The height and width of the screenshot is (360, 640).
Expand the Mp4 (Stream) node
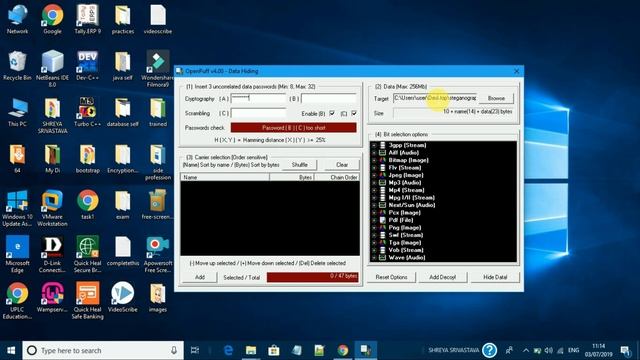click(x=374, y=190)
